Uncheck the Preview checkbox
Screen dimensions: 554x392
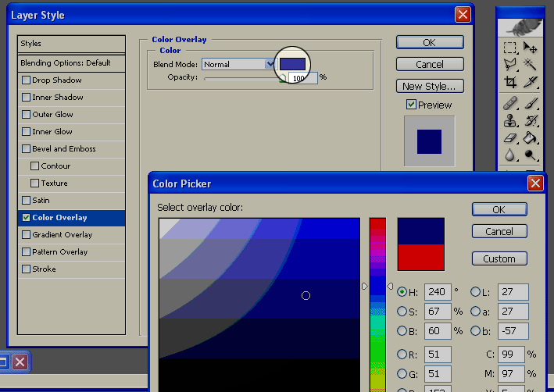411,105
